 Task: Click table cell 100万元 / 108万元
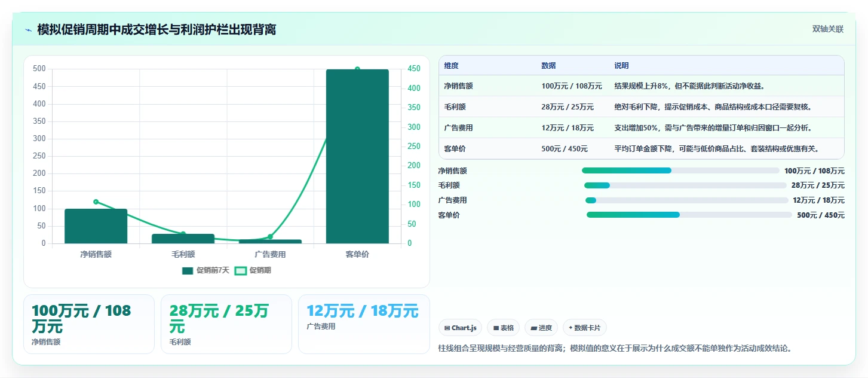coord(572,86)
